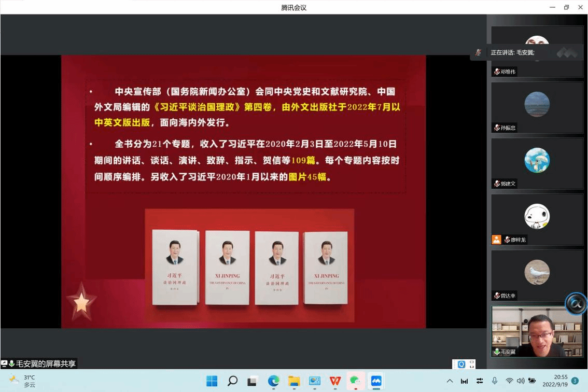Open Task View on the taskbar
588x392 pixels.
click(253, 381)
